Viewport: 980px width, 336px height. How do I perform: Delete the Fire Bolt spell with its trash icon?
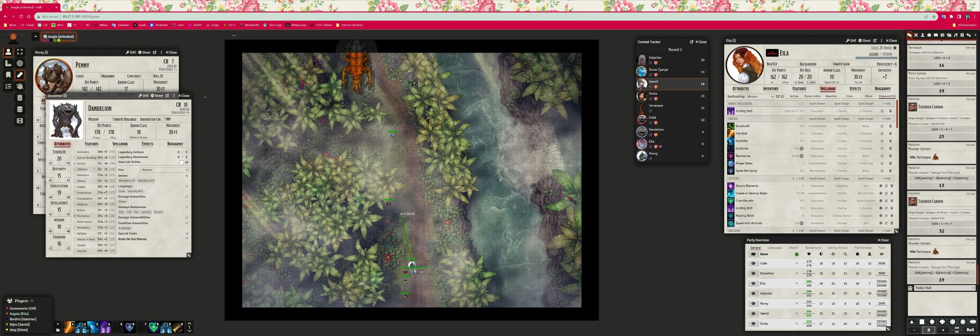pos(890,133)
